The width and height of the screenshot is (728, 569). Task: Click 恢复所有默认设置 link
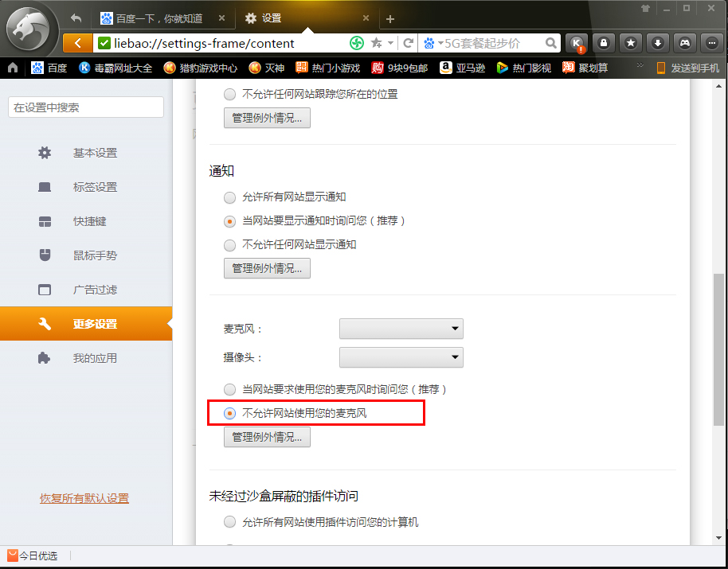pos(84,497)
